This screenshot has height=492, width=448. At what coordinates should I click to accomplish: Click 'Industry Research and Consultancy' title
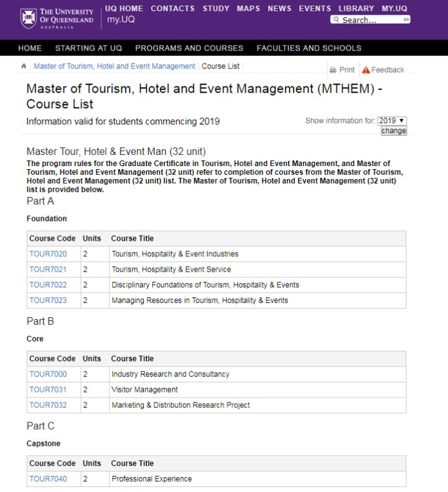click(x=170, y=374)
